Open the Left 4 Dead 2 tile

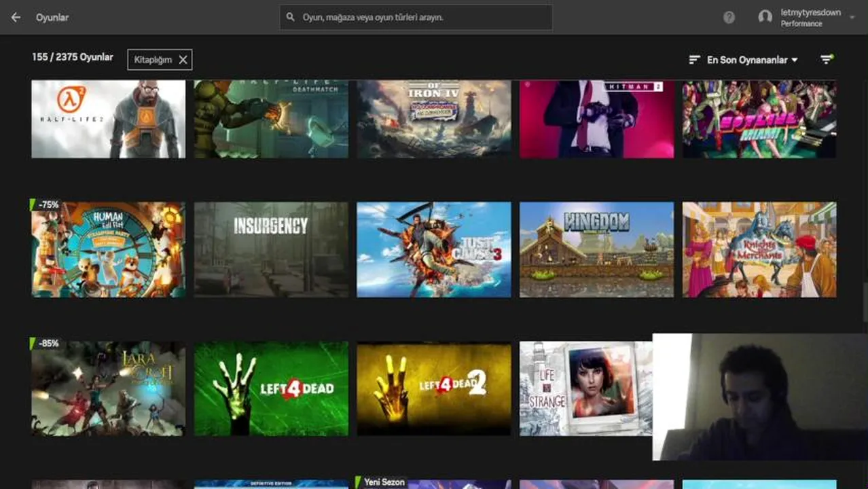pyautogui.click(x=434, y=388)
